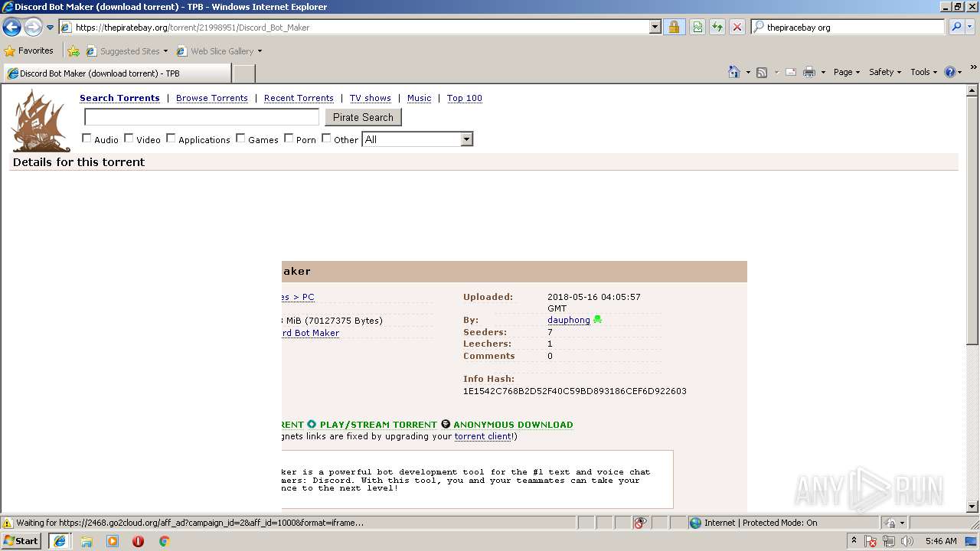Click the Favorites star icon
This screenshot has height=551, width=980.
(x=10, y=51)
